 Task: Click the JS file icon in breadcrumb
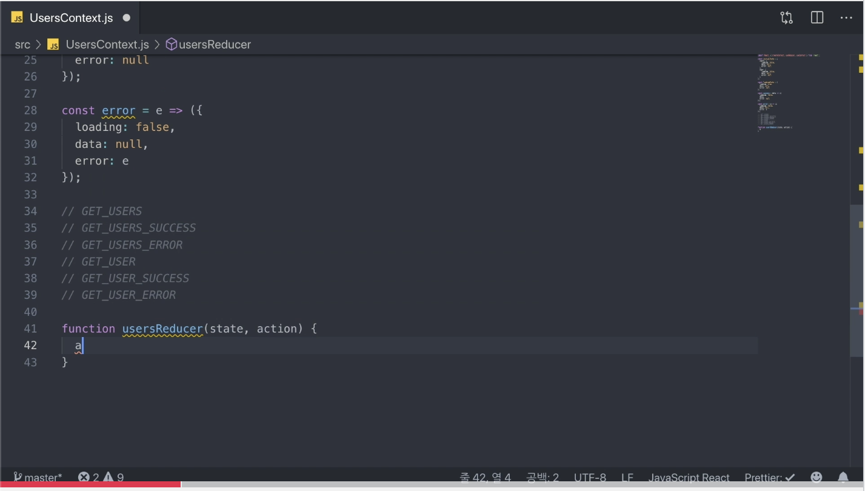tap(53, 45)
